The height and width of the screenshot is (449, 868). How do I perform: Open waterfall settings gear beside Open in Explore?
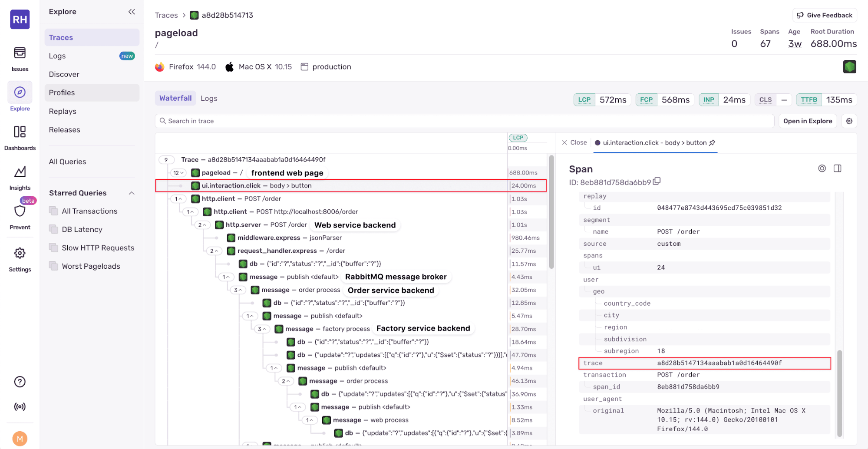[x=849, y=121]
